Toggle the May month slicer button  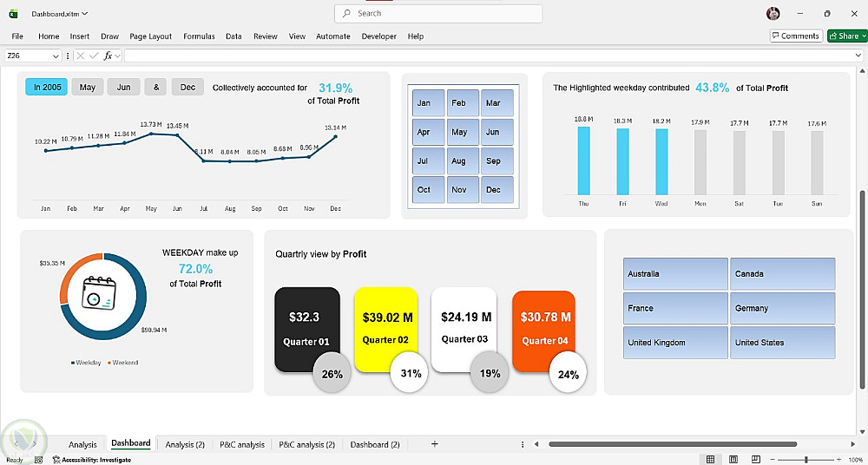pos(463,132)
